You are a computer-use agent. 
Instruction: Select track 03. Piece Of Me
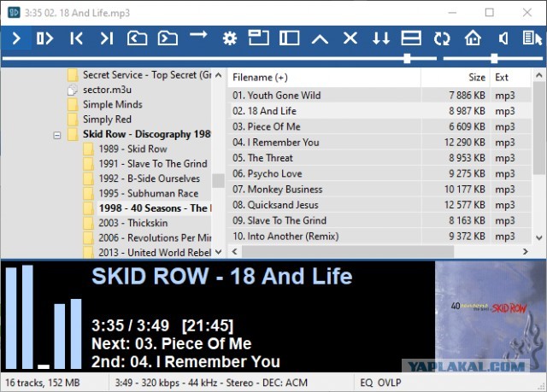pos(379,126)
